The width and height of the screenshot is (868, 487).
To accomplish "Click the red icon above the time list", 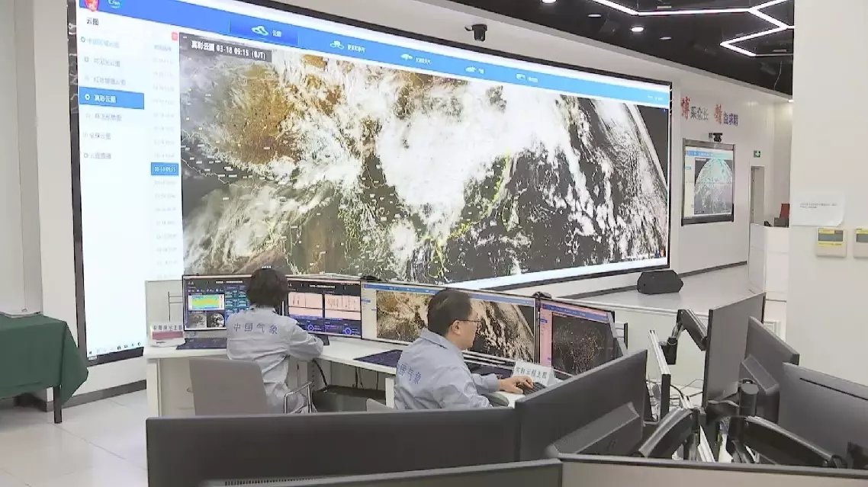I will pyautogui.click(x=175, y=37).
